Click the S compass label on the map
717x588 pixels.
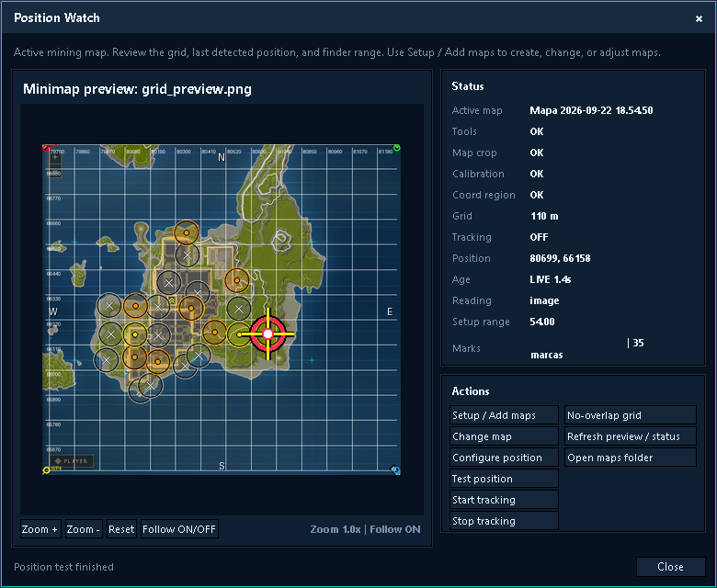[222, 466]
